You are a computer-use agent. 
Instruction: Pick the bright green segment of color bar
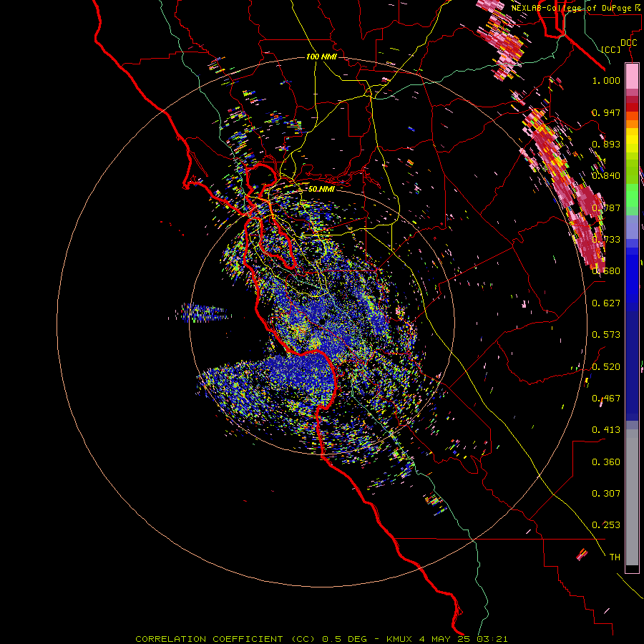pos(632,195)
